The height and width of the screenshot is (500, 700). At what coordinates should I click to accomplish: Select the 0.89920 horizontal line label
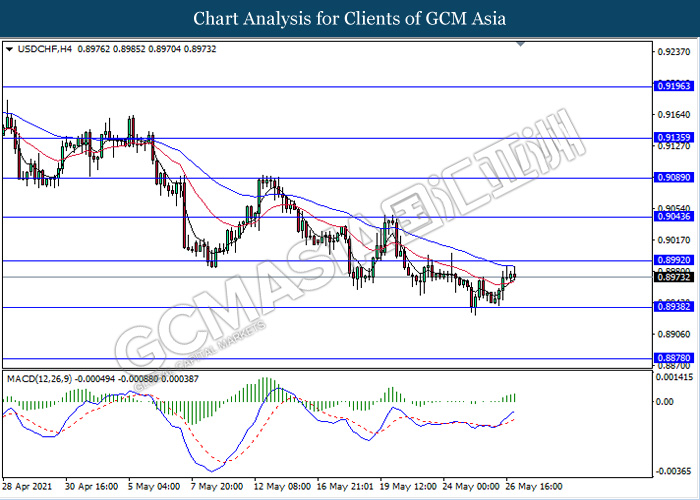[x=674, y=260]
